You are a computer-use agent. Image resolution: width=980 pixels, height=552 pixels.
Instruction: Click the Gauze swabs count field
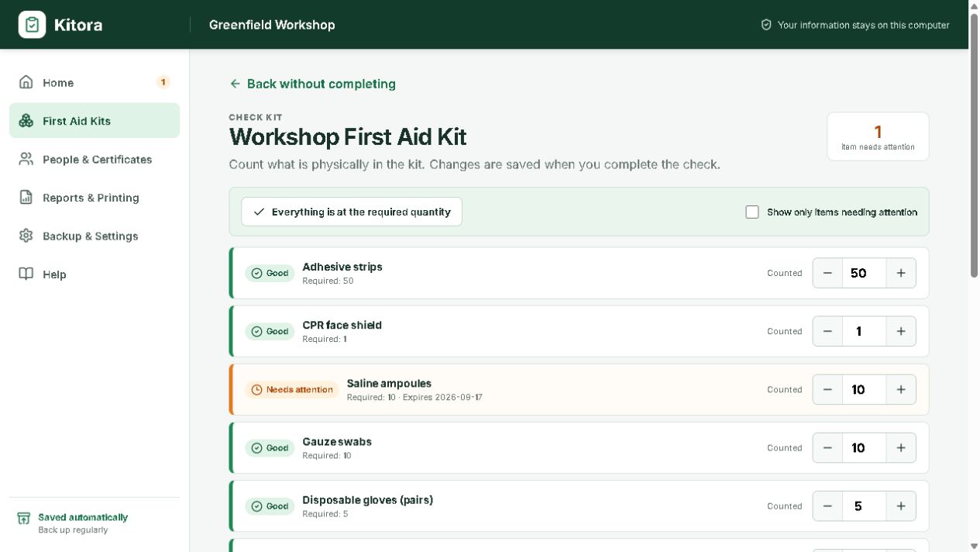pos(864,447)
